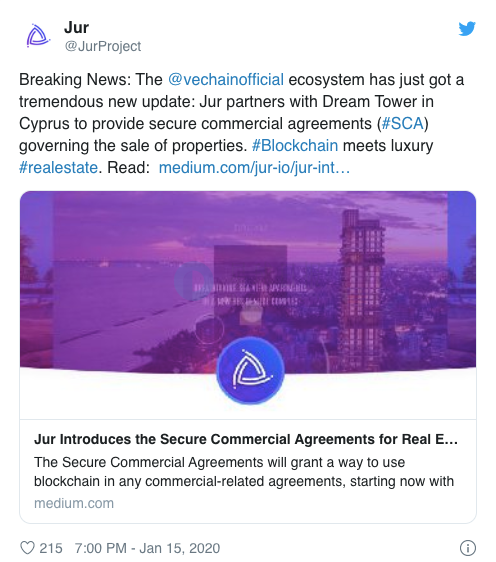This screenshot has height=562, width=496.
Task: Like the tweet with heart icon
Action: coord(27,548)
